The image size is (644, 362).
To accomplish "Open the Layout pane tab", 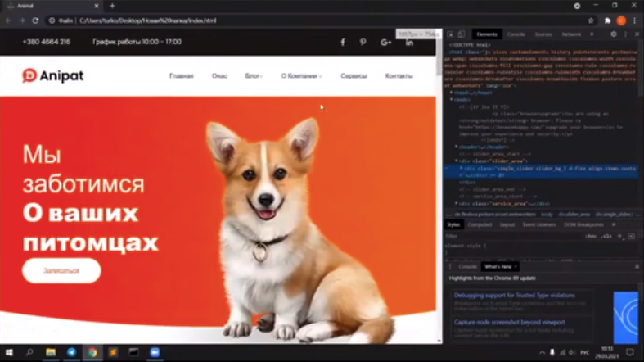I will tap(507, 224).
